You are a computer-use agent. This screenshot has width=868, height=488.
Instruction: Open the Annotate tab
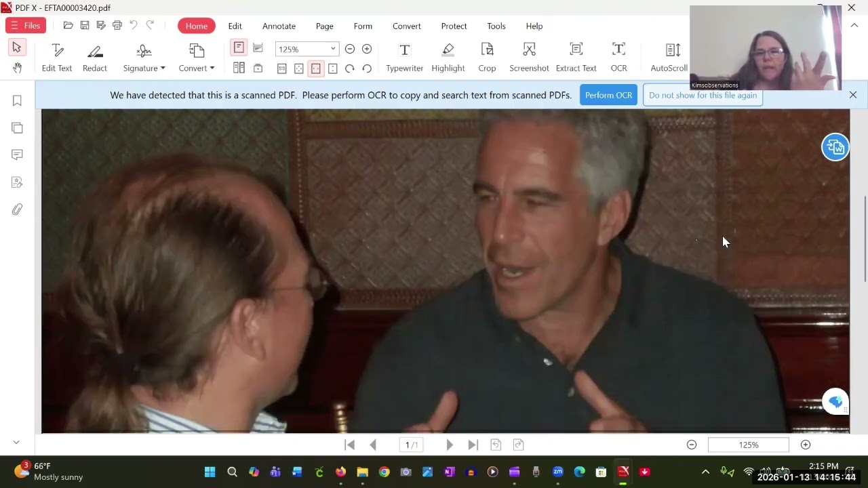[x=279, y=26]
